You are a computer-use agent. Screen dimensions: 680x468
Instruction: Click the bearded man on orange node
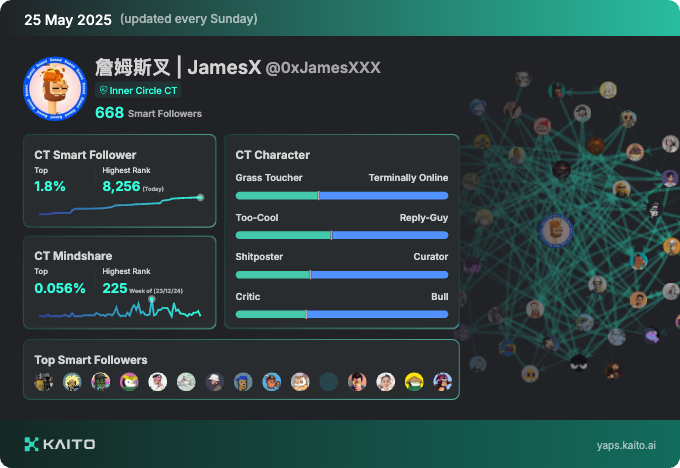click(638, 299)
